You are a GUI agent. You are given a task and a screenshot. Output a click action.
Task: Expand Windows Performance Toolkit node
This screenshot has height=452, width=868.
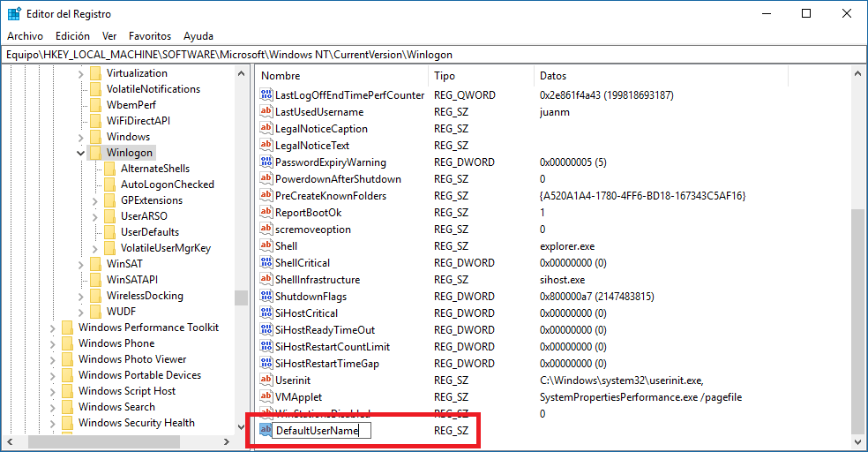(x=53, y=328)
